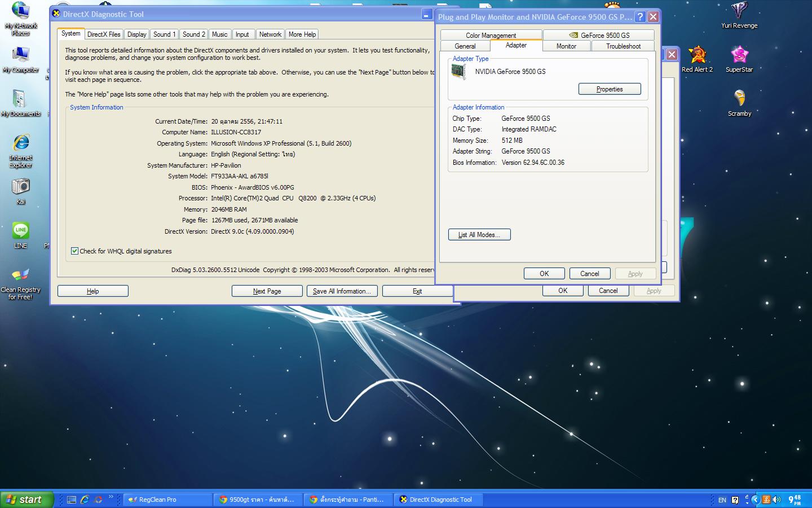Viewport: 812px width, 508px height.
Task: Click the question-mark help button in title bar
Action: [x=640, y=17]
